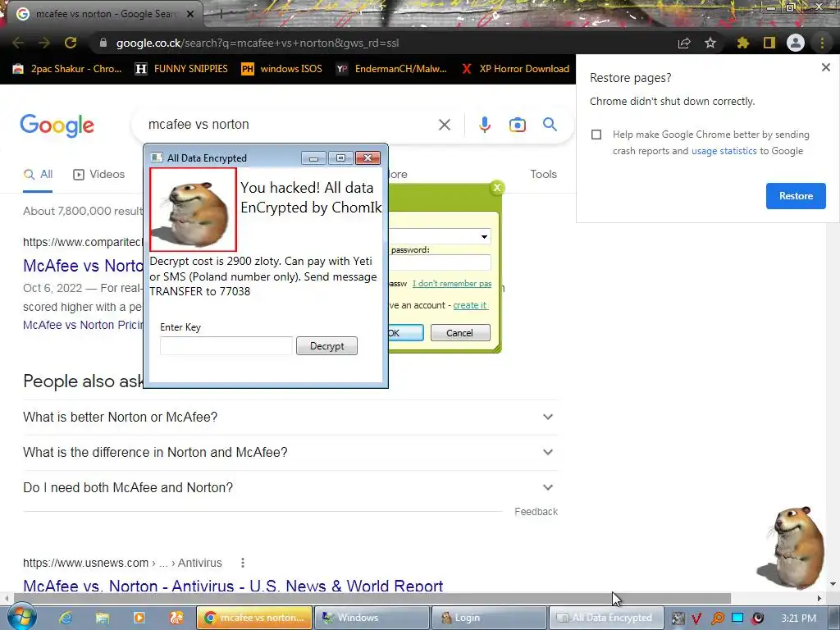Viewport: 840px width, 630px height.
Task: Start voice search with microphone icon
Action: 484,125
